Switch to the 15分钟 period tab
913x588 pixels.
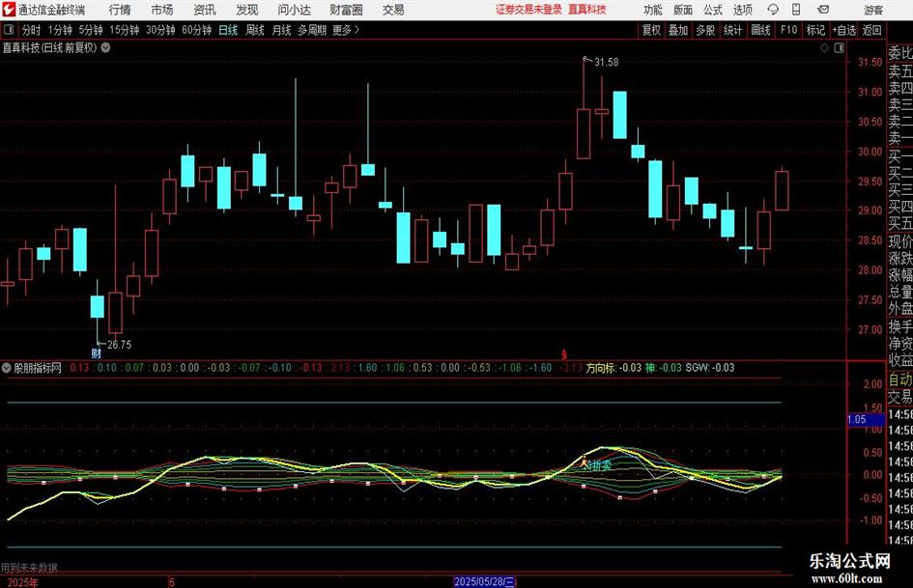[x=124, y=30]
